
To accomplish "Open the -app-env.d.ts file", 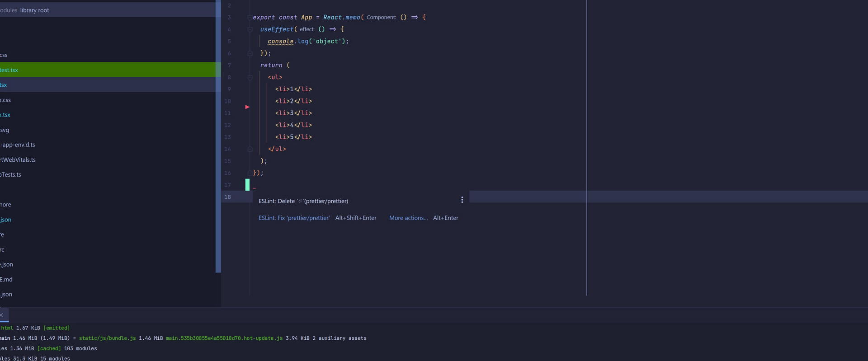I will click(x=18, y=145).
